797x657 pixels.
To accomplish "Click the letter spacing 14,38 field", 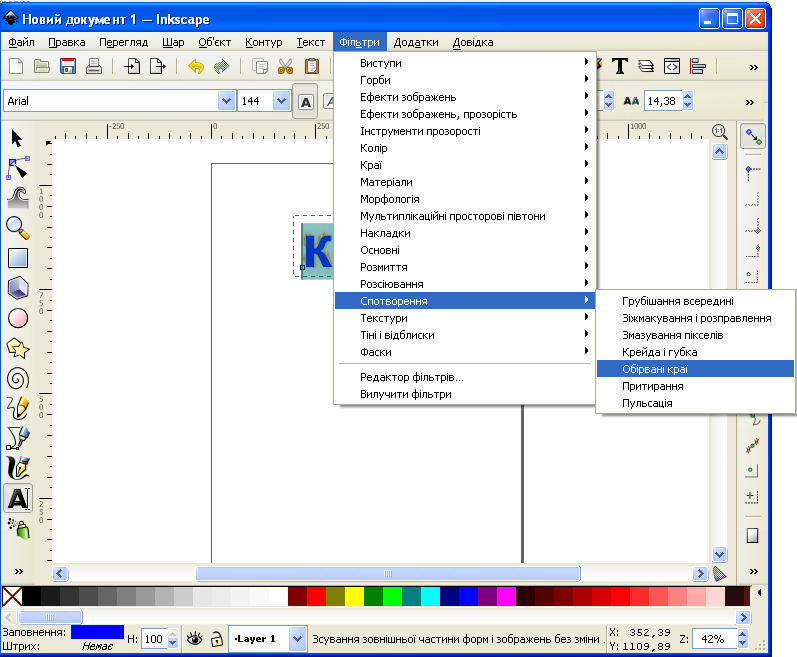I will point(663,101).
